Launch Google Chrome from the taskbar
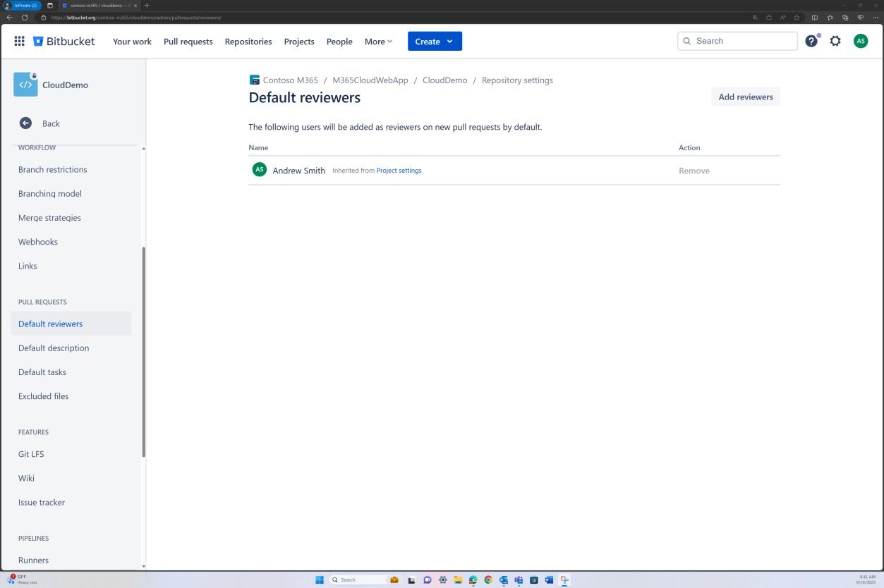The height and width of the screenshot is (588, 884). click(488, 580)
